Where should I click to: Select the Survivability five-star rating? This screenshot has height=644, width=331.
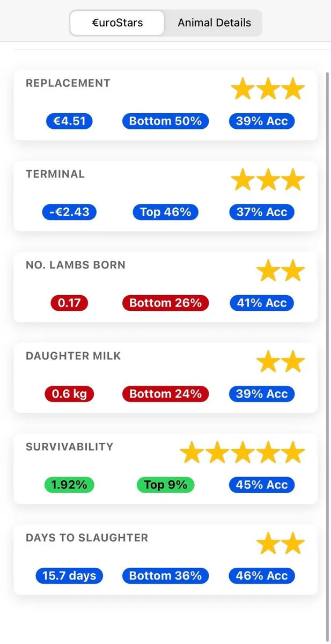242,453
